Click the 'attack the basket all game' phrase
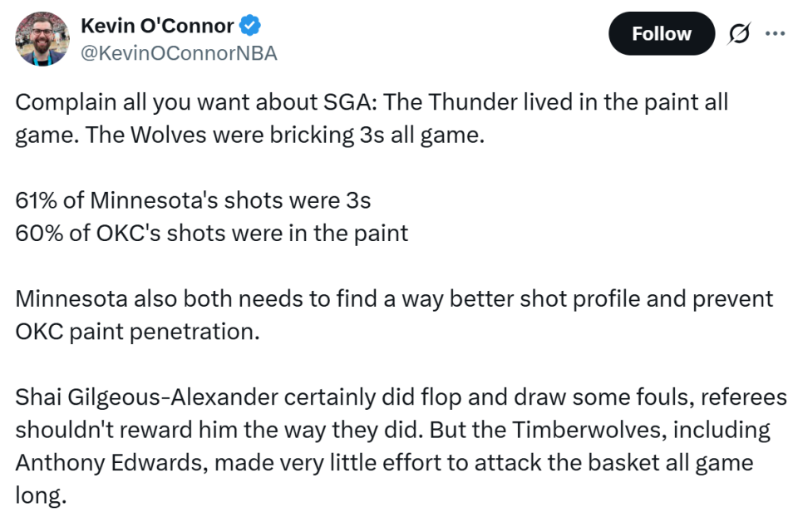The image size is (798, 532). point(613,463)
